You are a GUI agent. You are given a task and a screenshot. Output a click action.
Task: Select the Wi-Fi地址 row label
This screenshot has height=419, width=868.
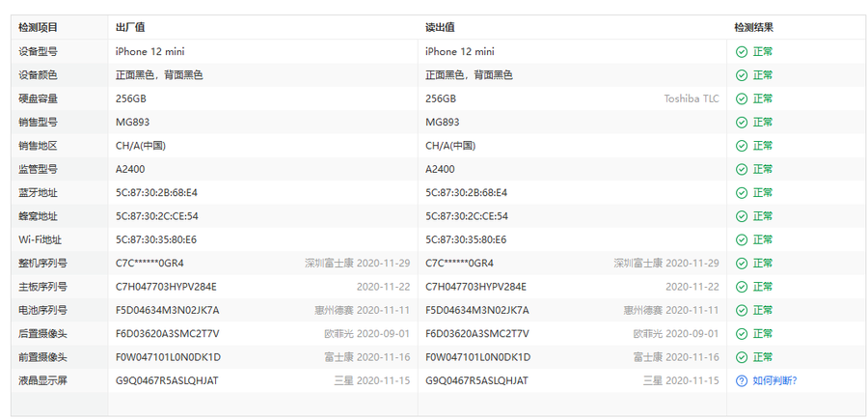click(x=40, y=240)
